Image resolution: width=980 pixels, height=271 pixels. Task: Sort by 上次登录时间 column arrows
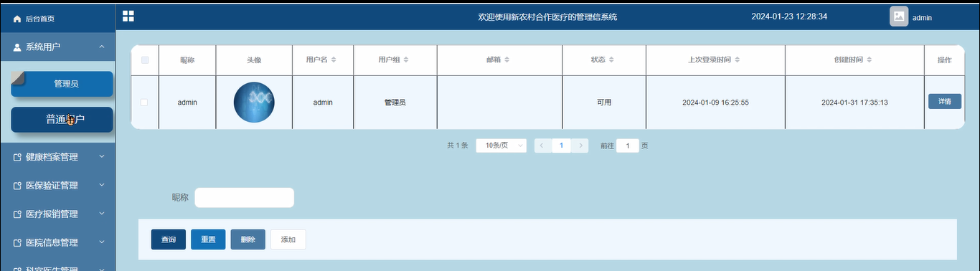737,60
